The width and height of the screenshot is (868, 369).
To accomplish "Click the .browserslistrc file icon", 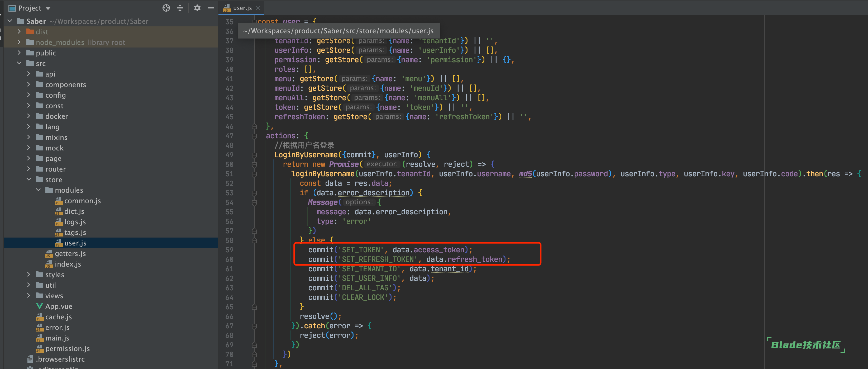I will coord(30,359).
